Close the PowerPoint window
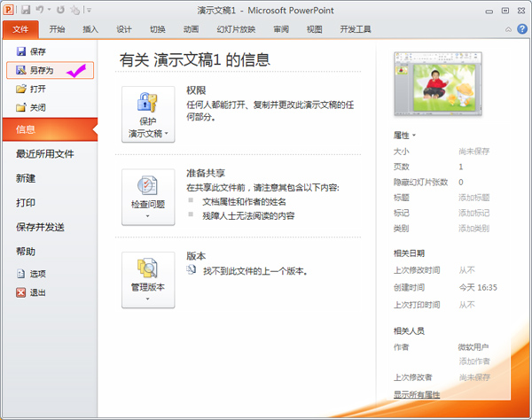This screenshot has width=532, height=420. coord(521,11)
